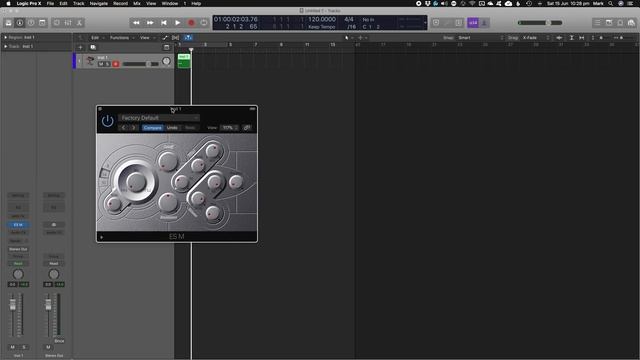Screen dimensions: 640x360
Task: Toggle the Metronome button
Action: [x=484, y=23]
